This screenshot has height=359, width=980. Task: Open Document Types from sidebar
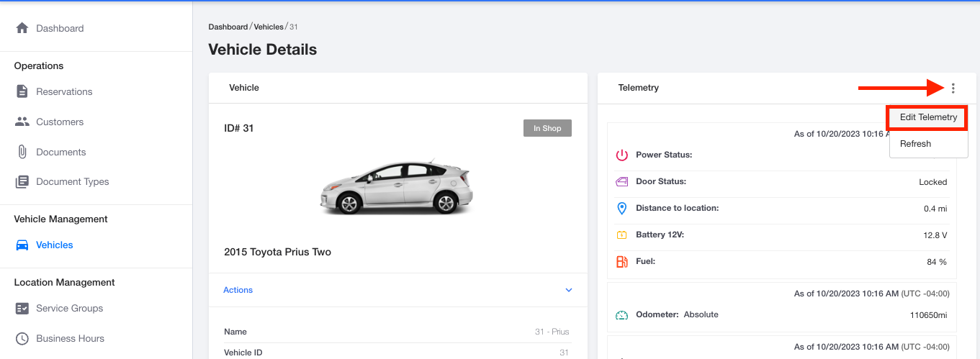click(x=73, y=182)
